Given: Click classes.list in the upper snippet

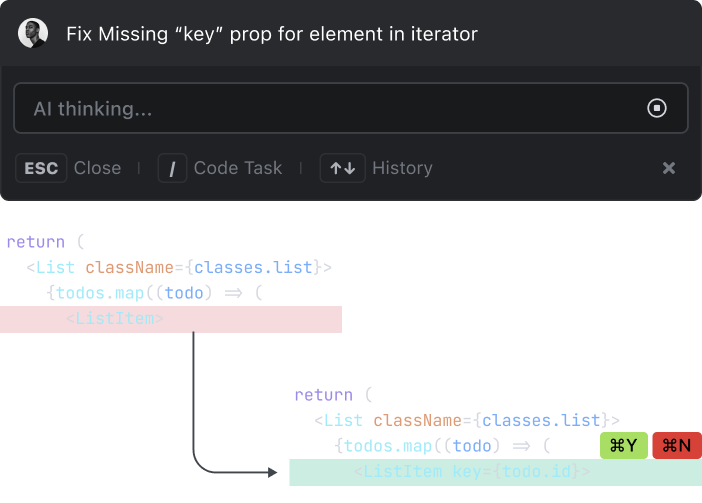Looking at the screenshot, I should (x=253, y=268).
